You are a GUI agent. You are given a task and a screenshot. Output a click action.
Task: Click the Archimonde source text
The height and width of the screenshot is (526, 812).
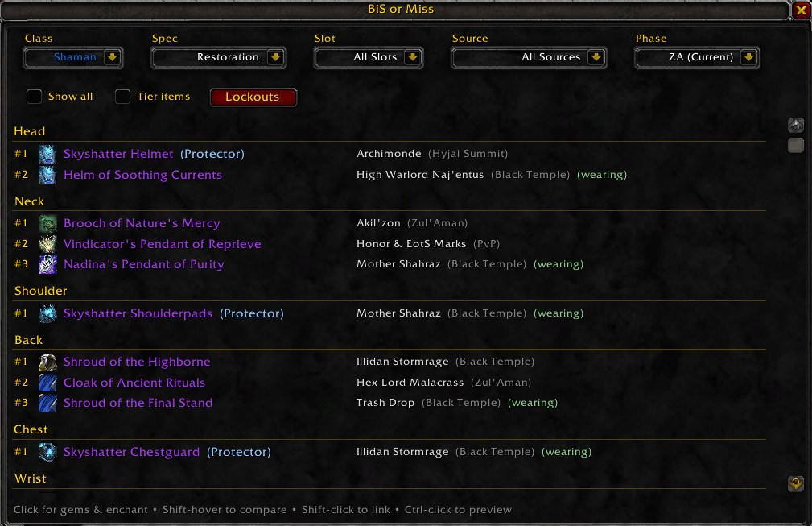(x=389, y=154)
